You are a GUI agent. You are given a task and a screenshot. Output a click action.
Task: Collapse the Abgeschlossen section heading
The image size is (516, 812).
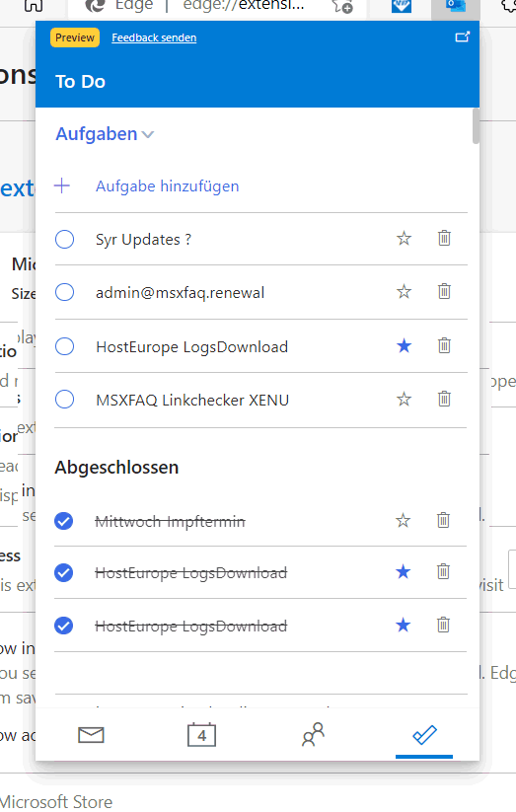tap(116, 467)
